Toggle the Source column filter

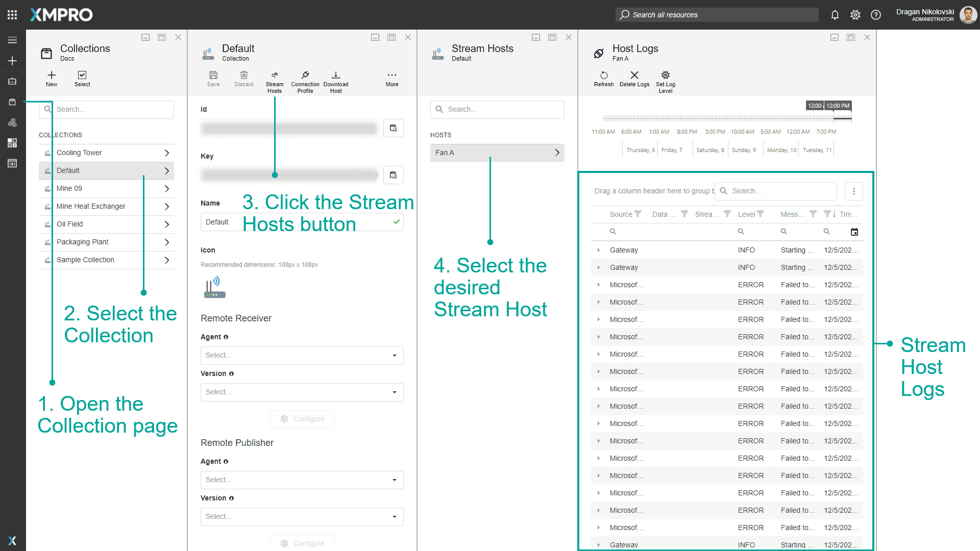[x=638, y=214]
